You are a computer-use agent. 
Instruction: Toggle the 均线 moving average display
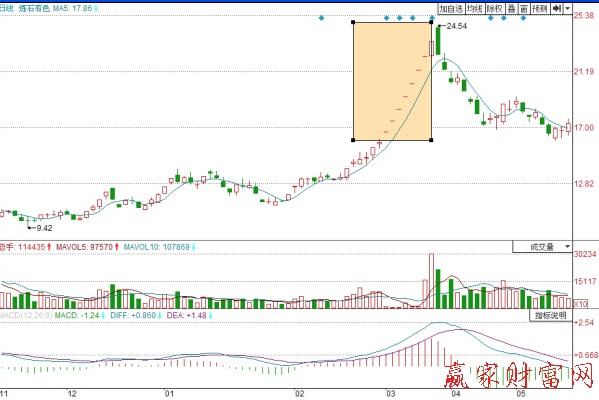pos(475,8)
